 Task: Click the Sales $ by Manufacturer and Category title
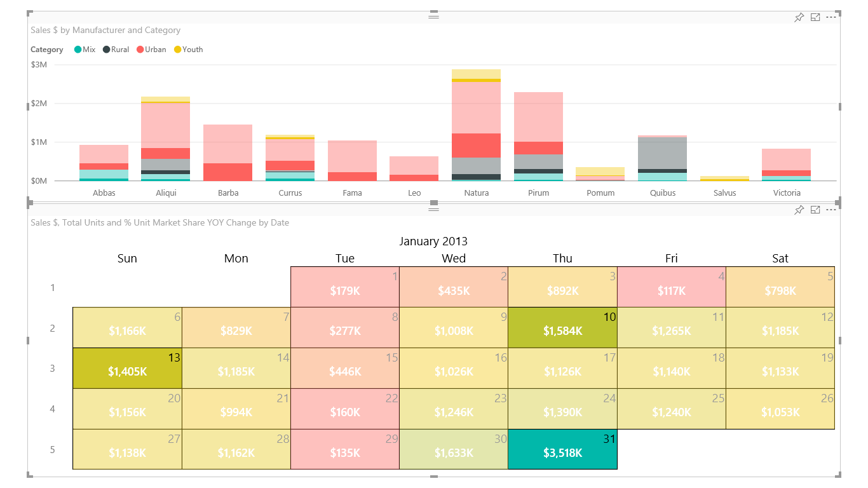click(x=105, y=30)
